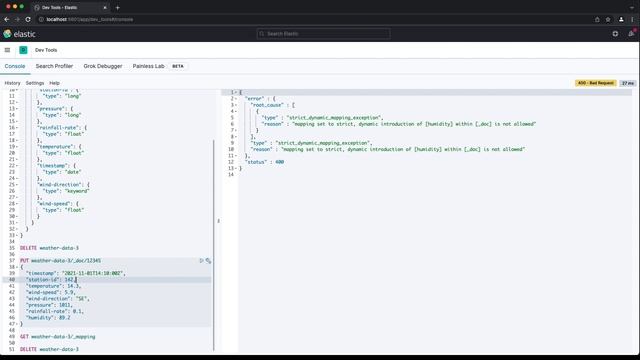640x360 pixels.
Task: Switch to the Console tab
Action: pyautogui.click(x=15, y=66)
